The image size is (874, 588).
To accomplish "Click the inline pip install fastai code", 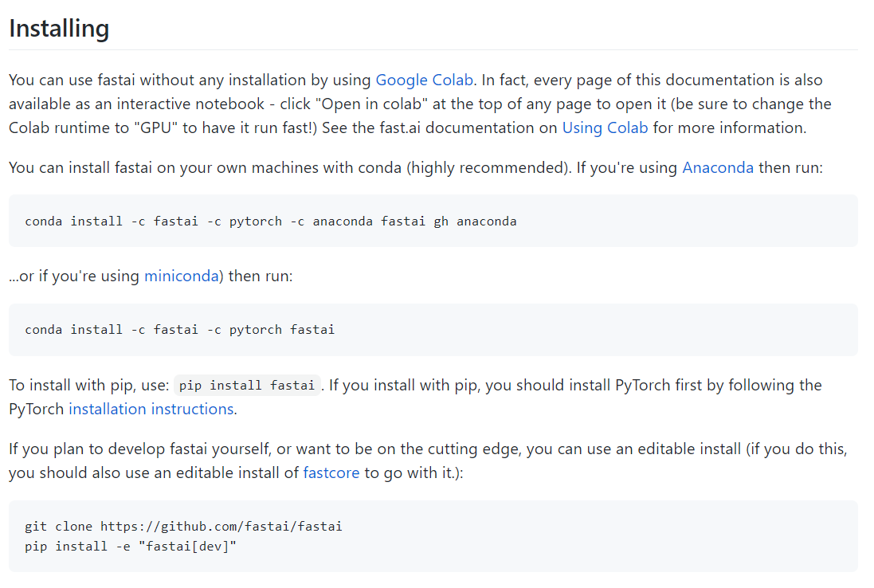I will (x=246, y=386).
